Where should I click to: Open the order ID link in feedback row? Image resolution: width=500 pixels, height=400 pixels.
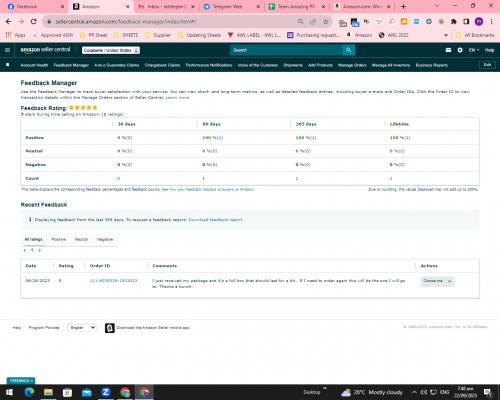coord(113,281)
